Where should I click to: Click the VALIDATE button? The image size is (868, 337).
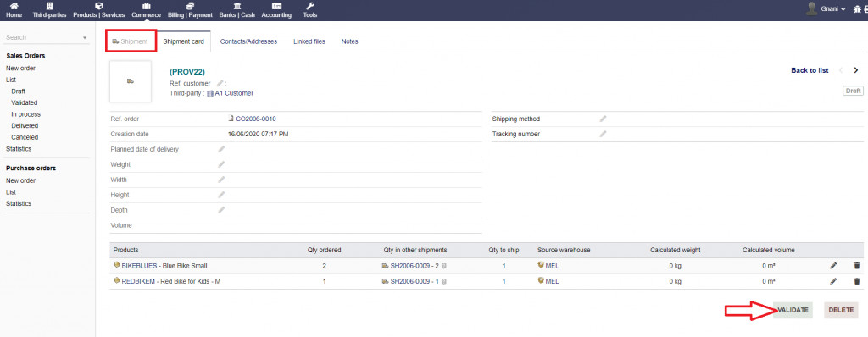coord(793,310)
